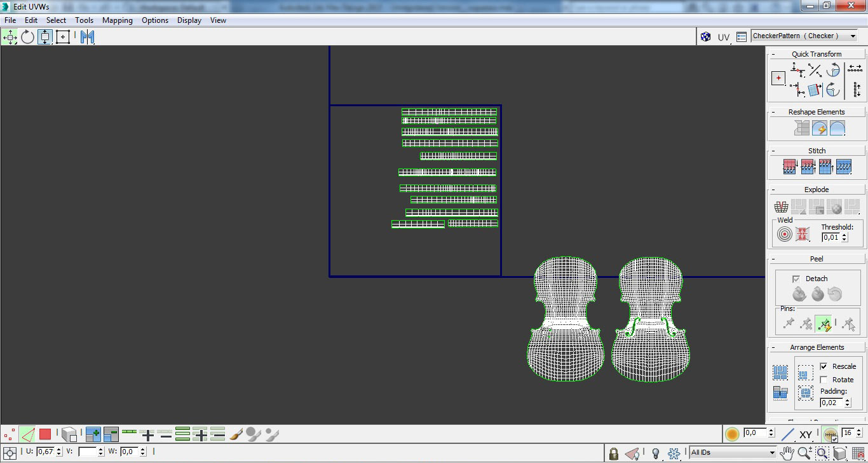868x463 pixels.
Task: Click the Pack Custom arrange icon
Action: [x=780, y=372]
